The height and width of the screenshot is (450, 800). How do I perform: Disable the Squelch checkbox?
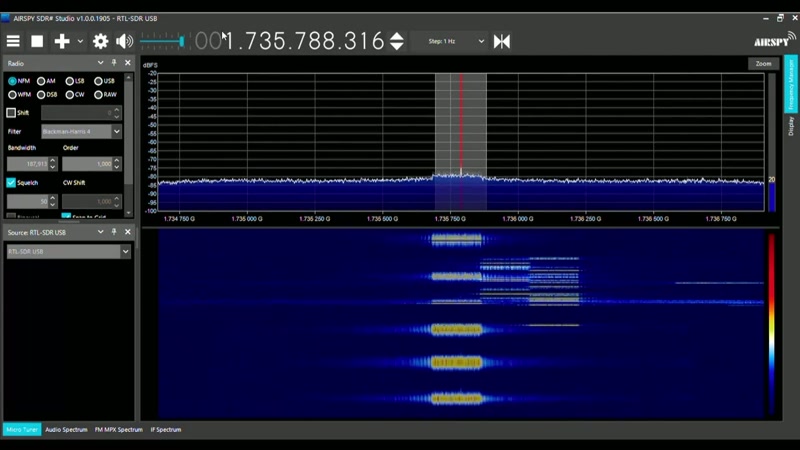[x=11, y=183]
